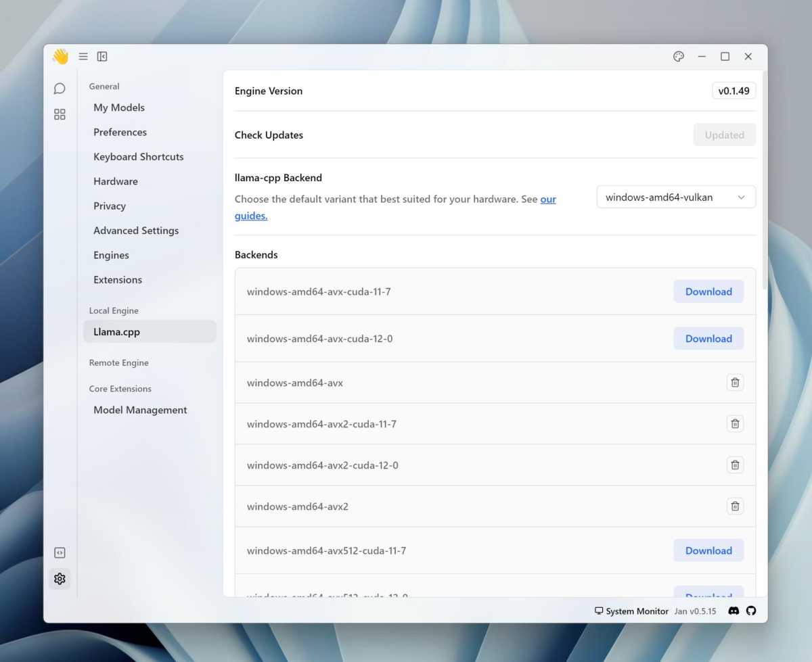The image size is (812, 662).
Task: Click the hamburger menu icon
Action: pos(83,57)
